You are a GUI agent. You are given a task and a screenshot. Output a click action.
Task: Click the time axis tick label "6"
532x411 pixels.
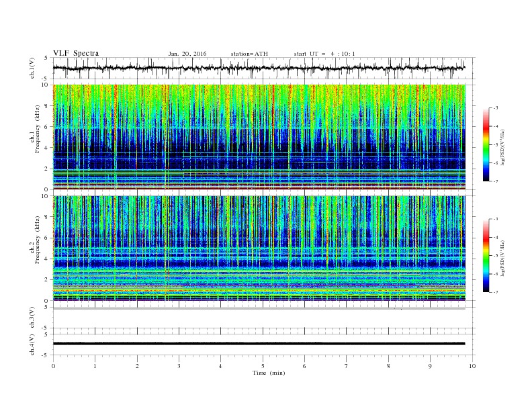[304, 366]
